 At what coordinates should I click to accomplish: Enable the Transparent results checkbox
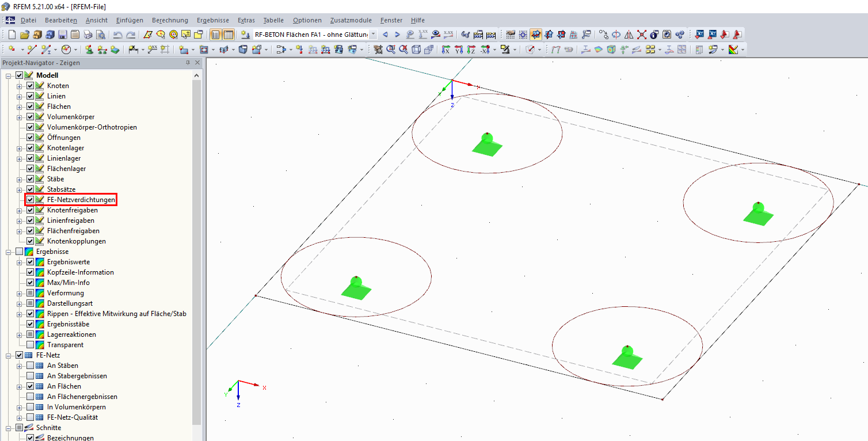29,344
